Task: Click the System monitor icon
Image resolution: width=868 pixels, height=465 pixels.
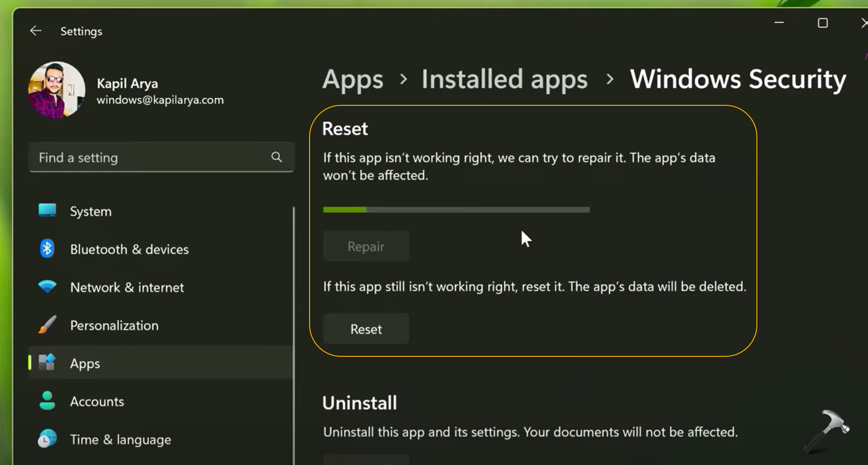Action: pos(47,211)
